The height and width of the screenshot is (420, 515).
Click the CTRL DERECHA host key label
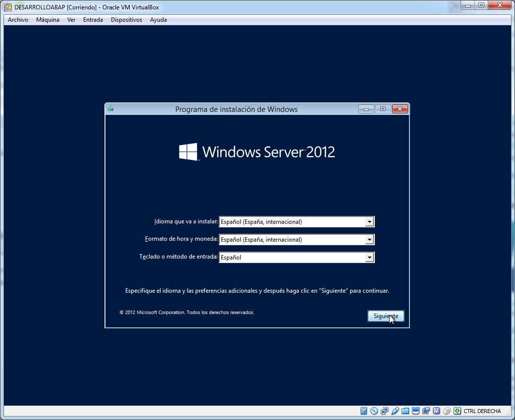(x=482, y=411)
